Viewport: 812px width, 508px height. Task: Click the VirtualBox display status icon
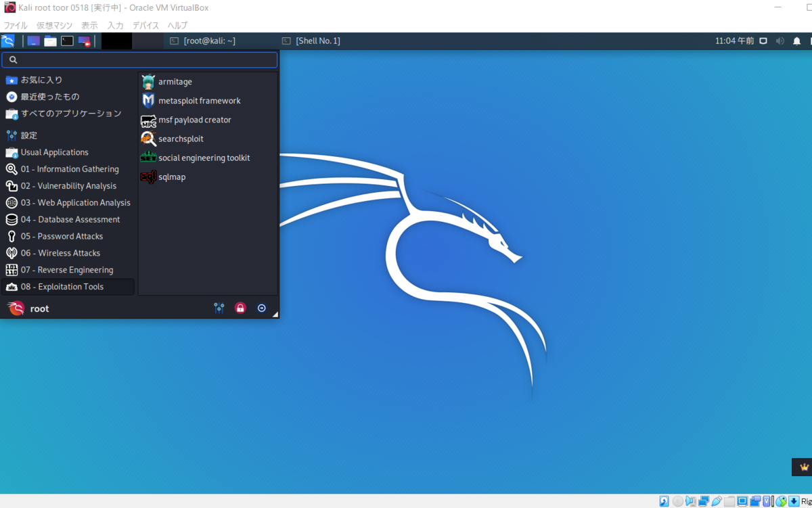tap(742, 501)
